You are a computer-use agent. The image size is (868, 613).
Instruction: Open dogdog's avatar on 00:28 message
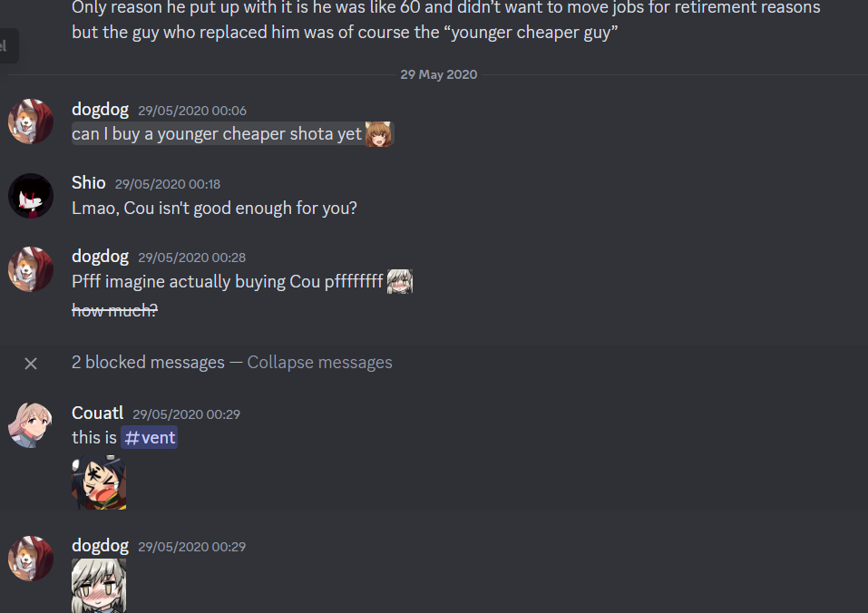(x=31, y=269)
